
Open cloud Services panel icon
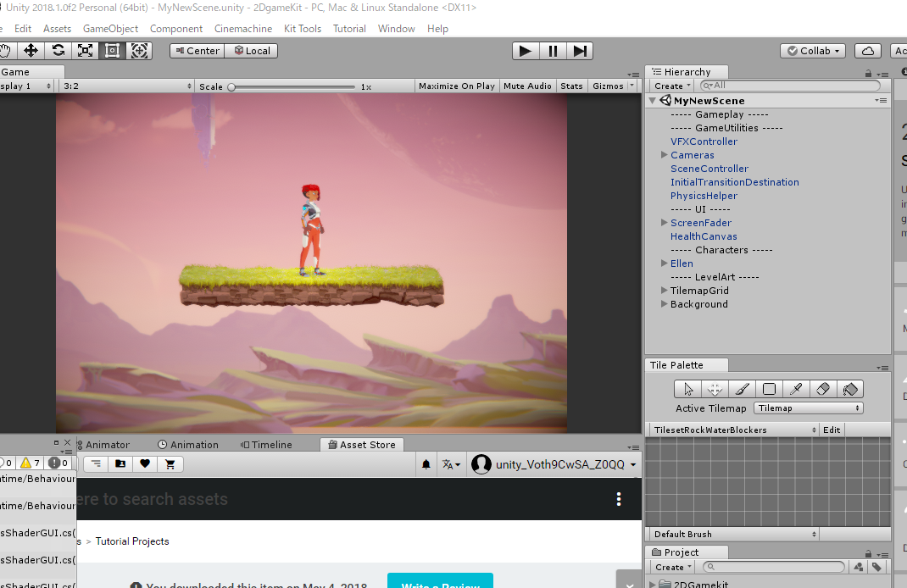(868, 51)
